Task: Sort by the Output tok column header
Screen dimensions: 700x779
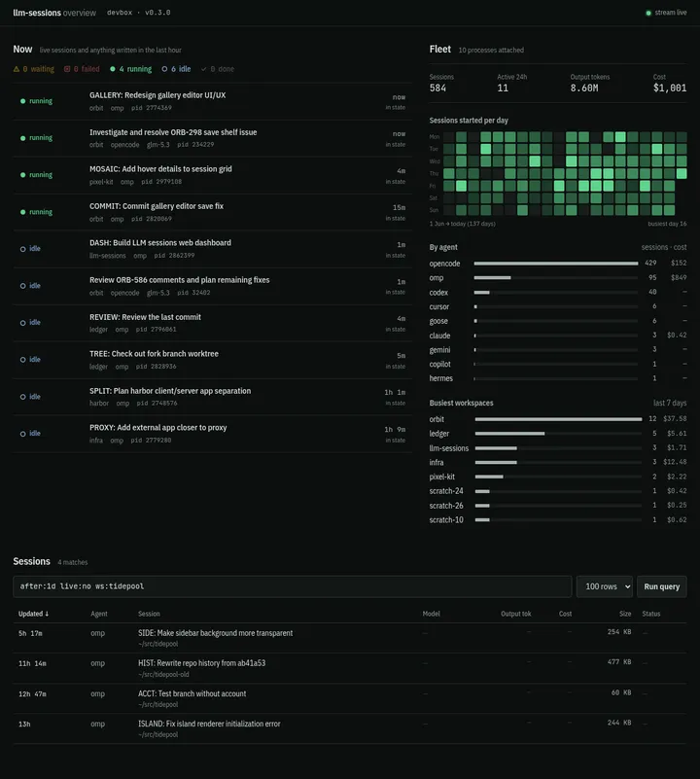Action: click(515, 614)
